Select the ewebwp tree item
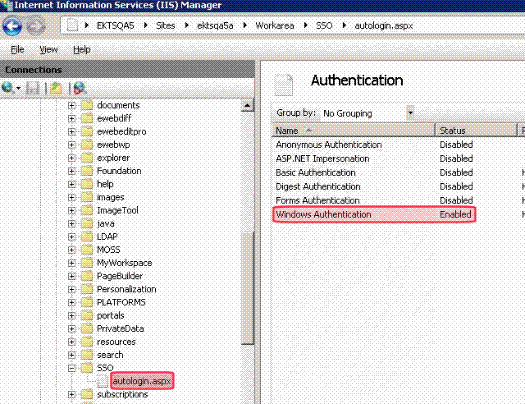 tap(114, 145)
